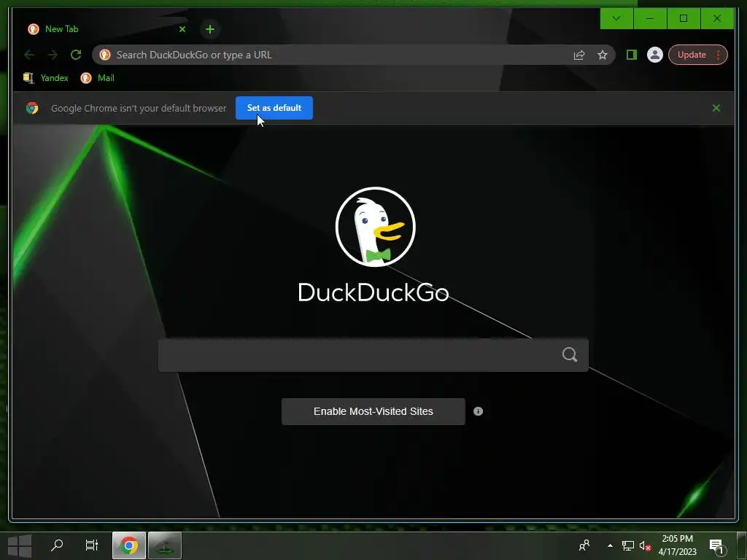Click the magnifier search icon in search box
The width and height of the screenshot is (747, 560).
click(x=570, y=355)
